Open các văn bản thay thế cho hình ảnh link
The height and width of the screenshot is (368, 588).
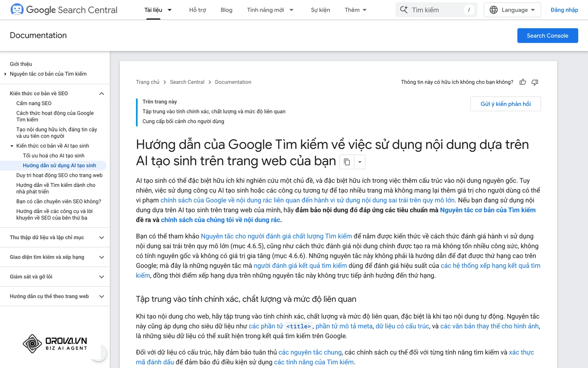pyautogui.click(x=490, y=326)
